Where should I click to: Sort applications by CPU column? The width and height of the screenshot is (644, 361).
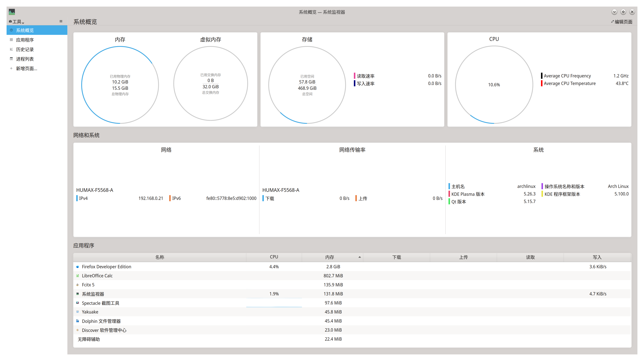tap(274, 257)
